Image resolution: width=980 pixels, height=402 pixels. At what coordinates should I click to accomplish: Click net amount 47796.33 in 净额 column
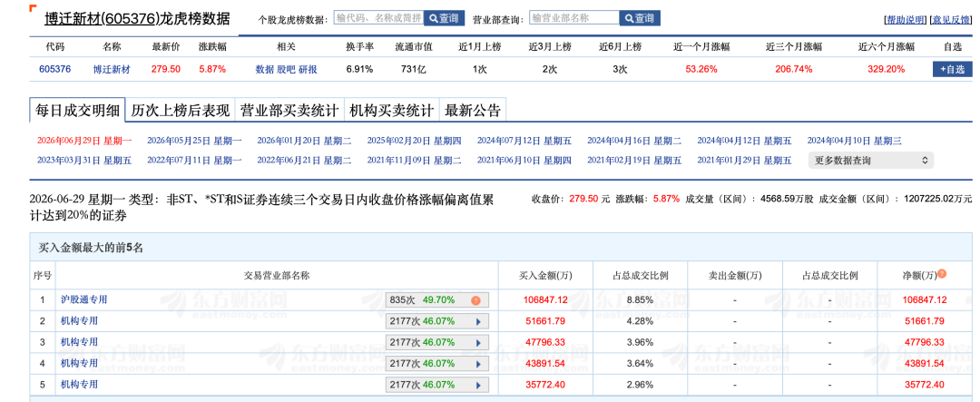click(x=925, y=343)
